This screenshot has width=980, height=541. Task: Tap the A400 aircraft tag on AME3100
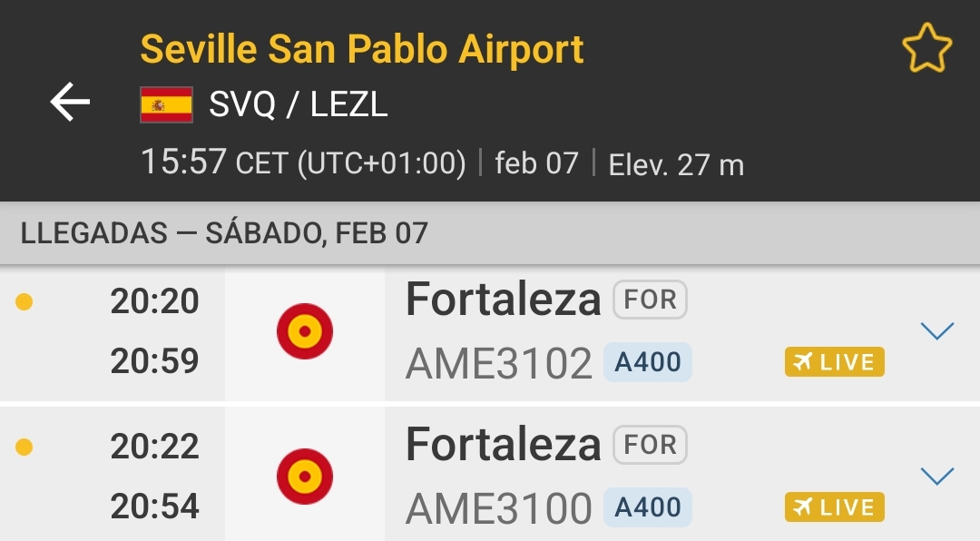(x=648, y=507)
